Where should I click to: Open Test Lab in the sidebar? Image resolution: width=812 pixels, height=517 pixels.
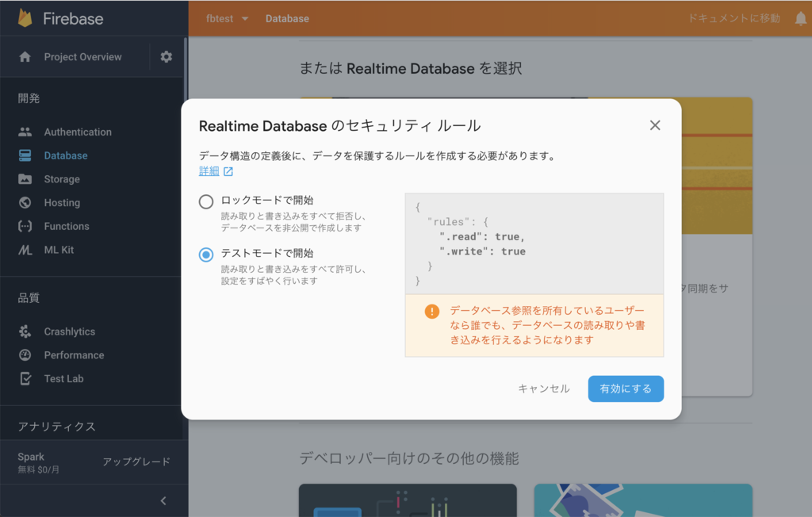pos(63,379)
